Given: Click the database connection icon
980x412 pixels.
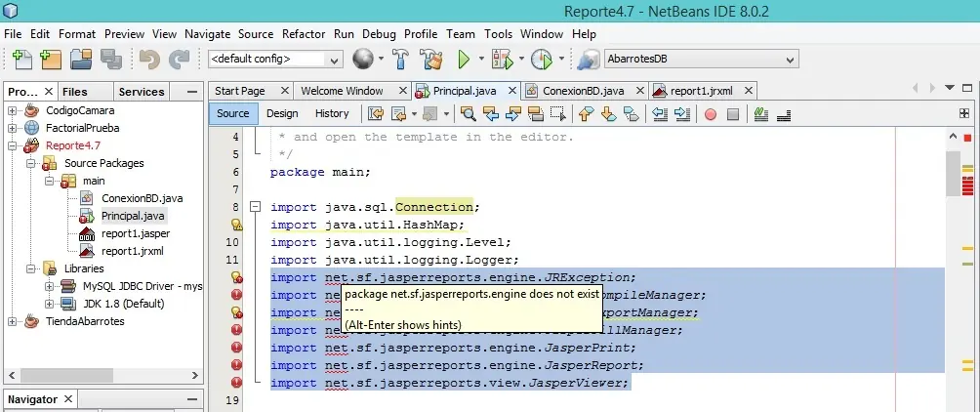Looking at the screenshot, I should pos(589,60).
